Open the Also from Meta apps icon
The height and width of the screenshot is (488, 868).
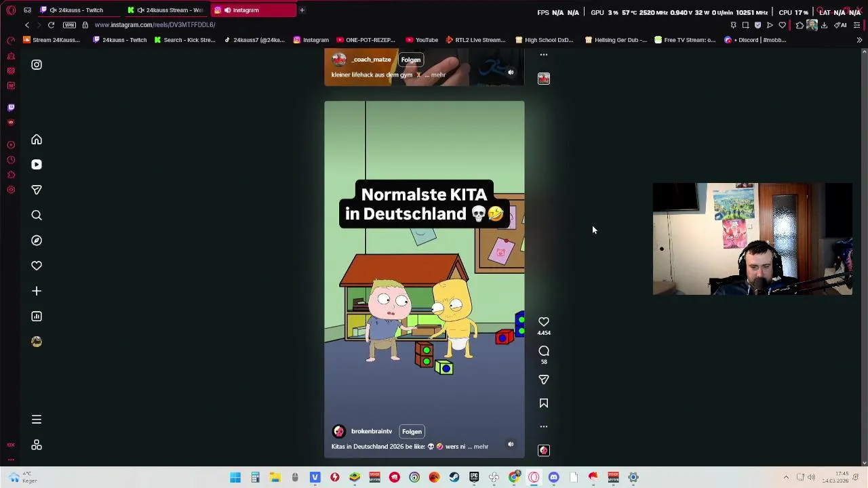(37, 445)
